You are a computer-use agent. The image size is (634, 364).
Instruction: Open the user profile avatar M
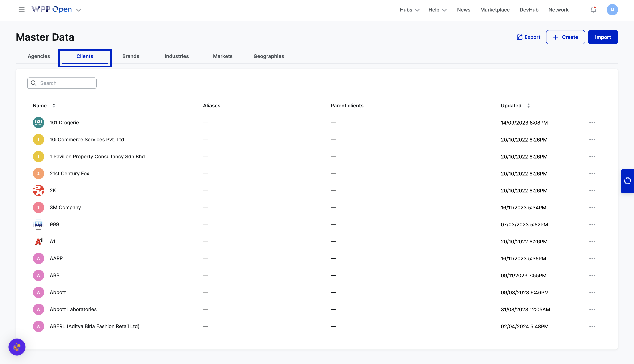612,10
